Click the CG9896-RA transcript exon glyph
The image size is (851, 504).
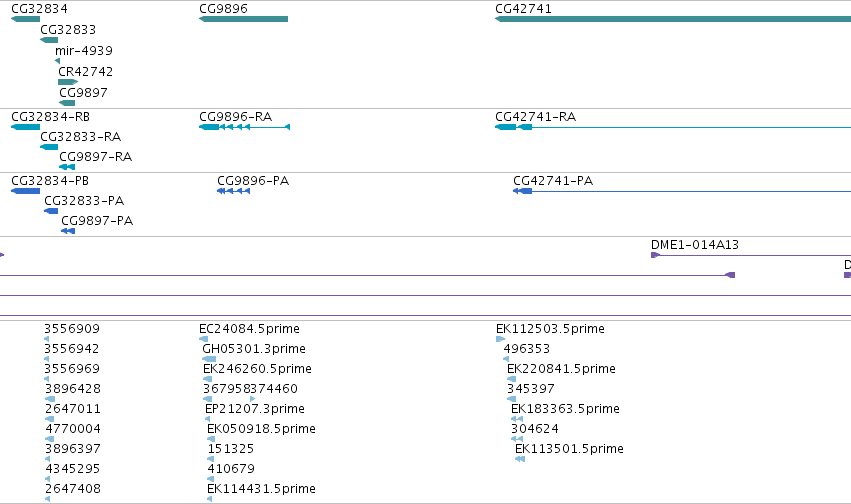209,127
